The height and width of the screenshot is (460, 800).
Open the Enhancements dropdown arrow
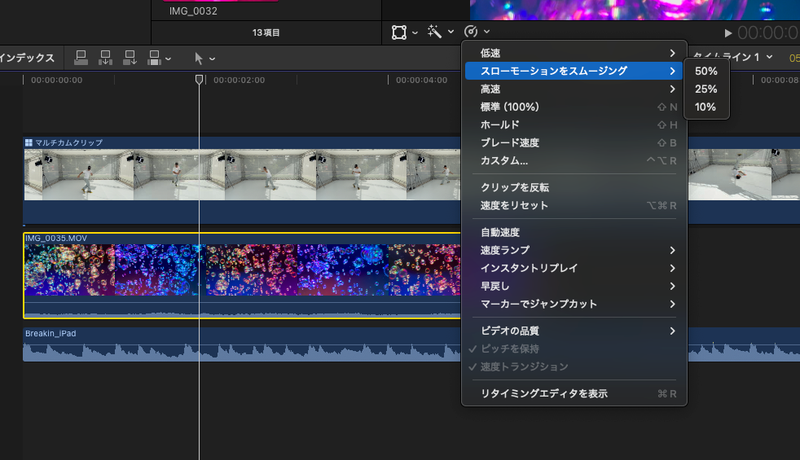pyautogui.click(x=451, y=32)
